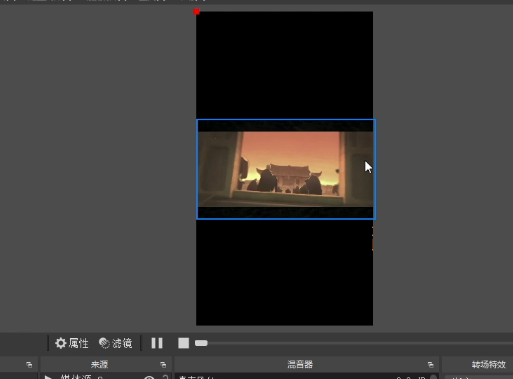
Task: Pause the media playback
Action: pyautogui.click(x=157, y=343)
